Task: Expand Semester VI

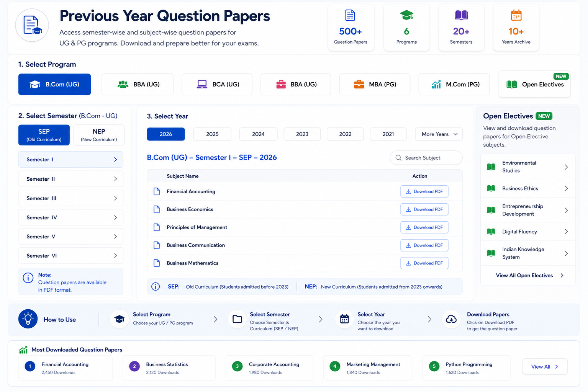Action: [71, 256]
